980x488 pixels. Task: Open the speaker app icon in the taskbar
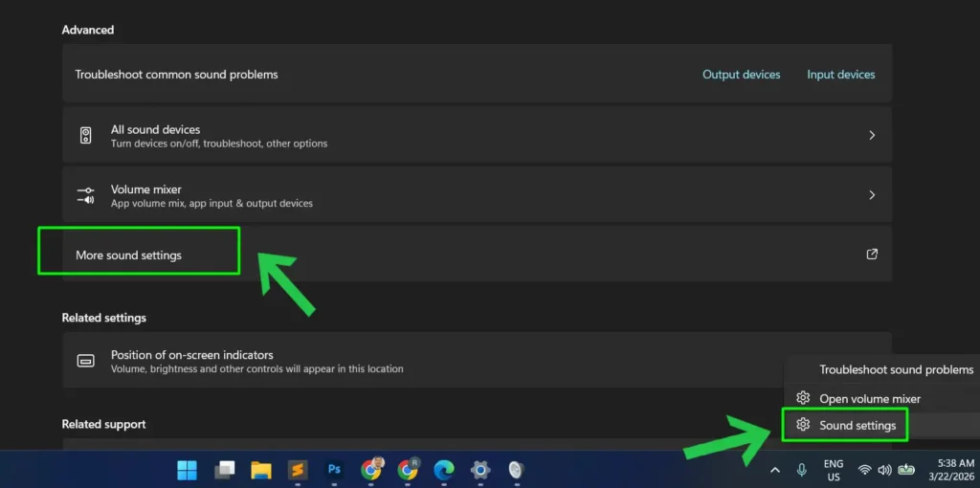(x=516, y=470)
